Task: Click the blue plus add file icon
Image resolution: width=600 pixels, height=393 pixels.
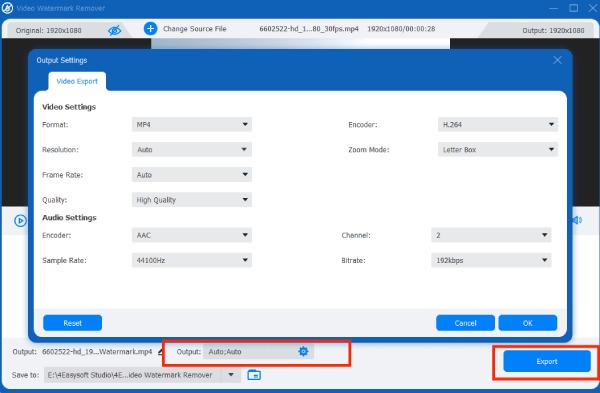Action: point(150,28)
